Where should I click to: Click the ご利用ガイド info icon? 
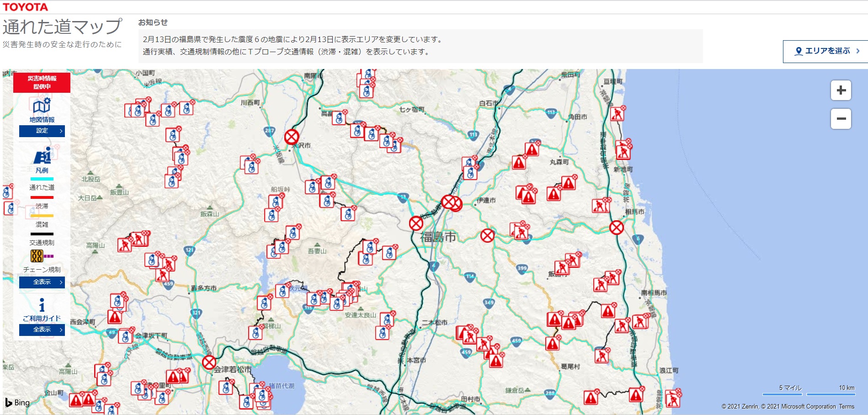click(42, 305)
